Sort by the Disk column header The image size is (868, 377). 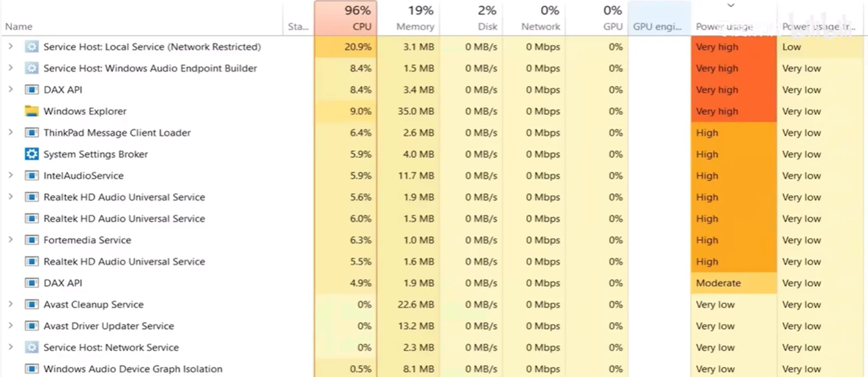coord(471,18)
